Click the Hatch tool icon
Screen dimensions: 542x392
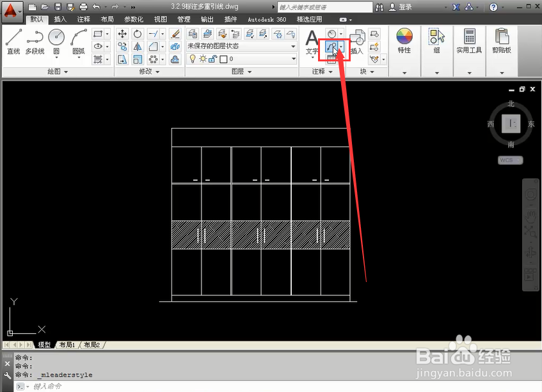98,59
